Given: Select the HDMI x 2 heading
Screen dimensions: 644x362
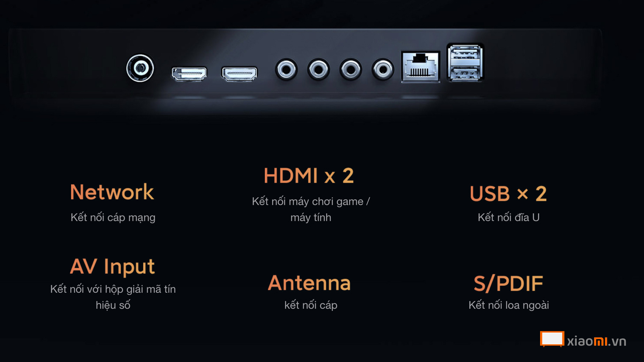Looking at the screenshot, I should 309,176.
